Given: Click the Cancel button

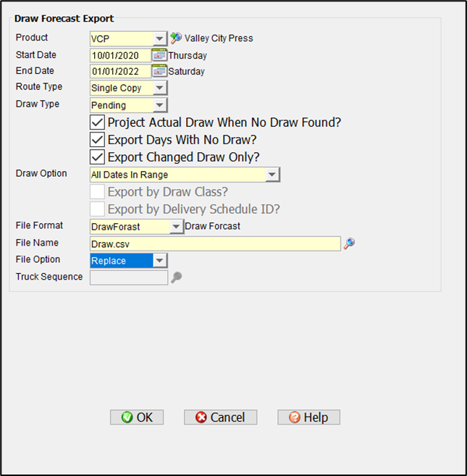Looking at the screenshot, I should point(220,417).
